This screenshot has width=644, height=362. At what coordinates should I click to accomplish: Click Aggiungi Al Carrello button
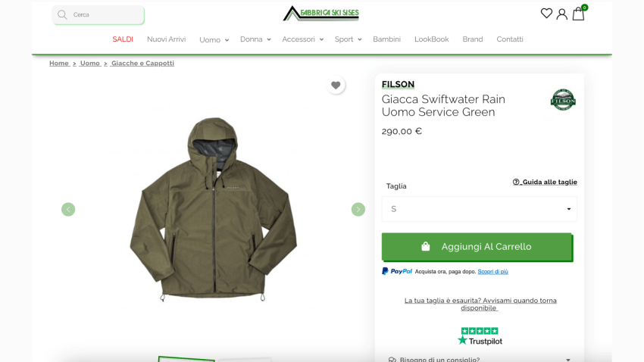pyautogui.click(x=477, y=247)
